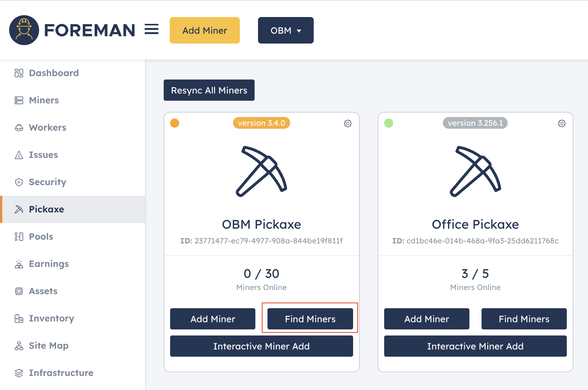Click Find Miners on OBM Pickaxe

(x=310, y=319)
